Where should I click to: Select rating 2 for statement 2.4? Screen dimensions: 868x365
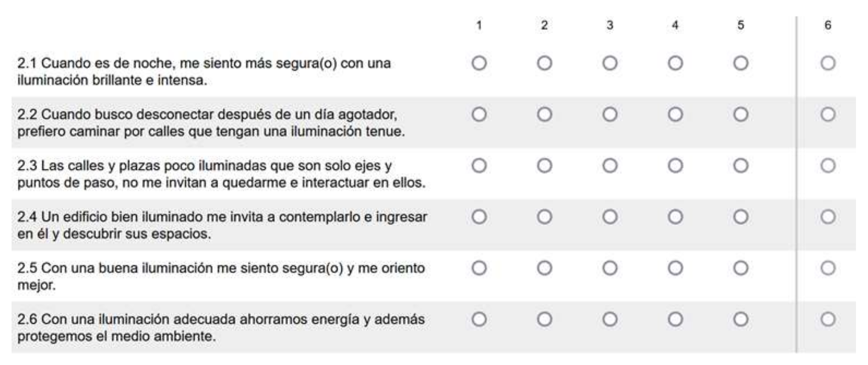pos(544,217)
